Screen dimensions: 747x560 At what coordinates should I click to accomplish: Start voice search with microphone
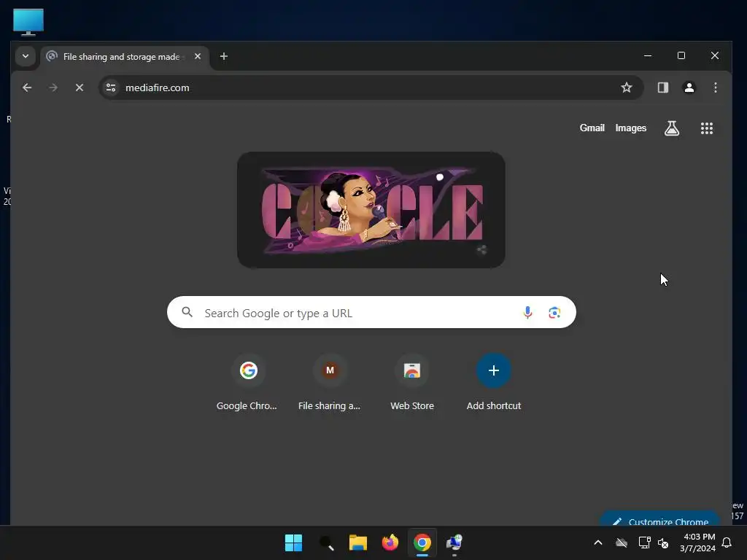pos(527,312)
